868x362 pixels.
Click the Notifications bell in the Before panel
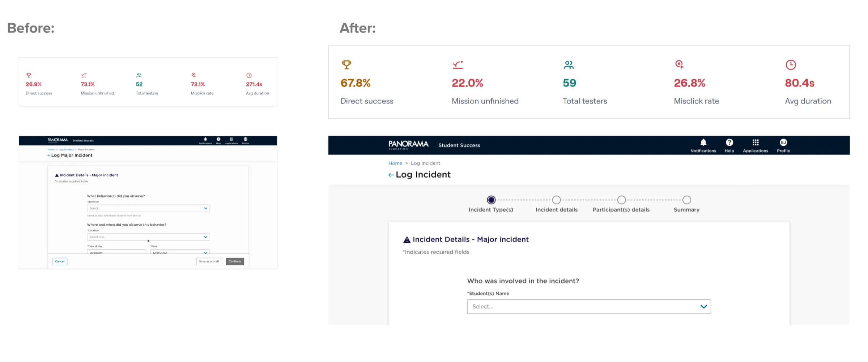[x=205, y=139]
